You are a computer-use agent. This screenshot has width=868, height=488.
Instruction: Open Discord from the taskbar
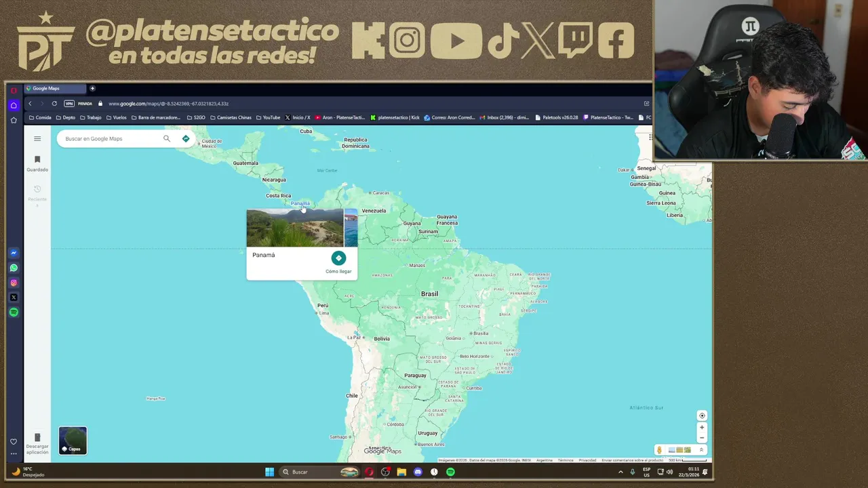[418, 472]
